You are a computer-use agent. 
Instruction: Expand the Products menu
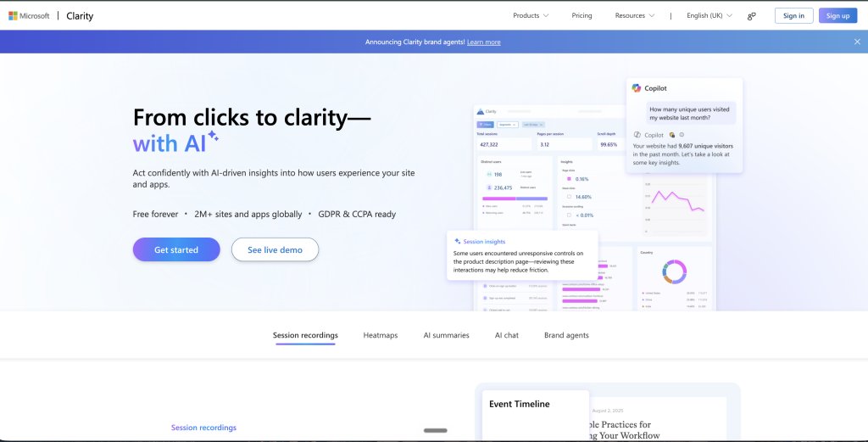click(531, 15)
